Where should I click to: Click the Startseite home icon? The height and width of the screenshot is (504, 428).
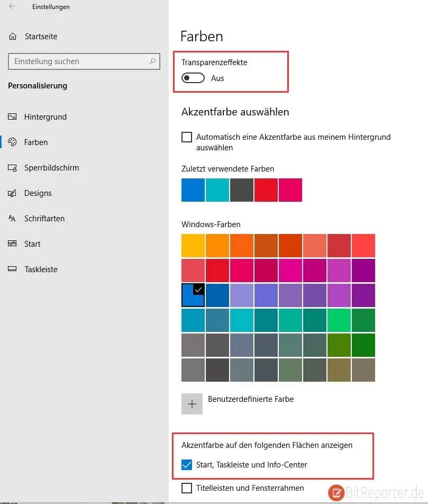pos(13,37)
